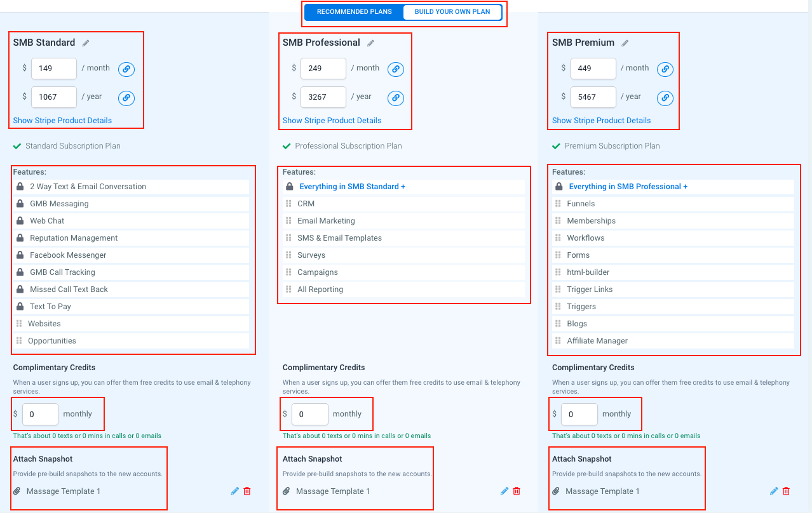Image resolution: width=812 pixels, height=513 pixels.
Task: Click link icon for SMB Premium monthly price
Action: (x=665, y=69)
